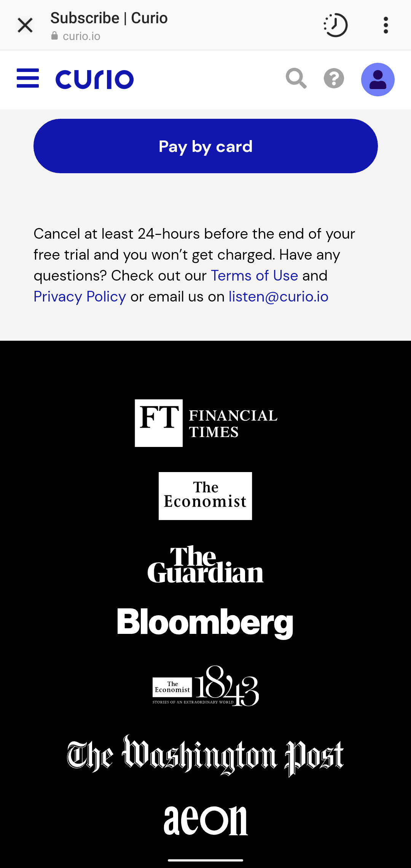Tap the Bloomberg logo
The height and width of the screenshot is (868, 411).
205,622
